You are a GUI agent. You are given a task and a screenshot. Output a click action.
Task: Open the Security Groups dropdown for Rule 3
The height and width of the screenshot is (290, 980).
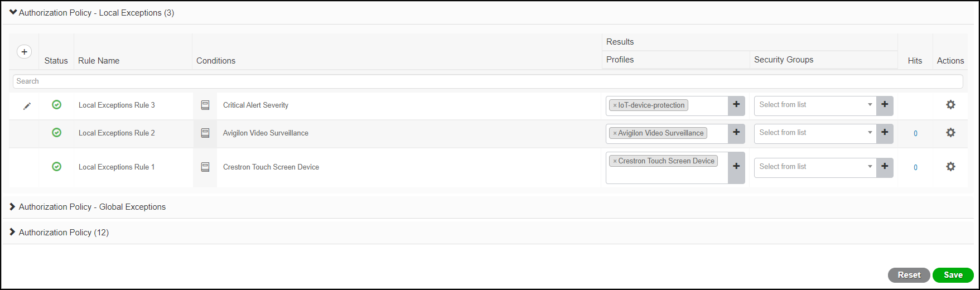pyautogui.click(x=815, y=105)
